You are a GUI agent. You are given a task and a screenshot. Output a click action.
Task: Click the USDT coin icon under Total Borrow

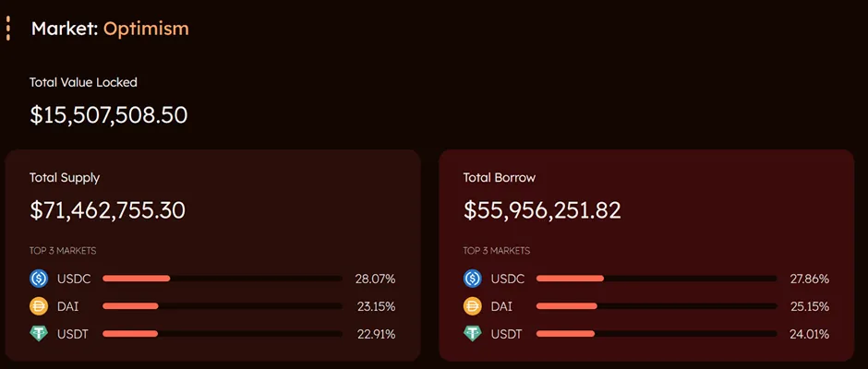(473, 334)
